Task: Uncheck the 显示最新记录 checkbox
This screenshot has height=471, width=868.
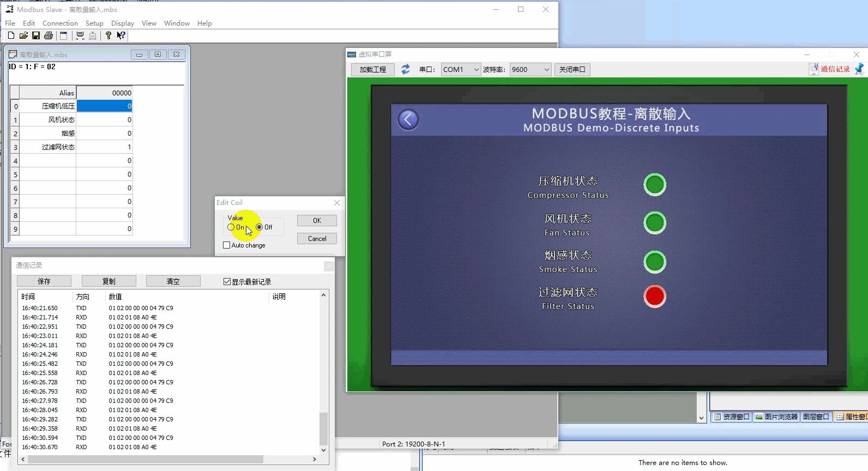Action: [227, 282]
